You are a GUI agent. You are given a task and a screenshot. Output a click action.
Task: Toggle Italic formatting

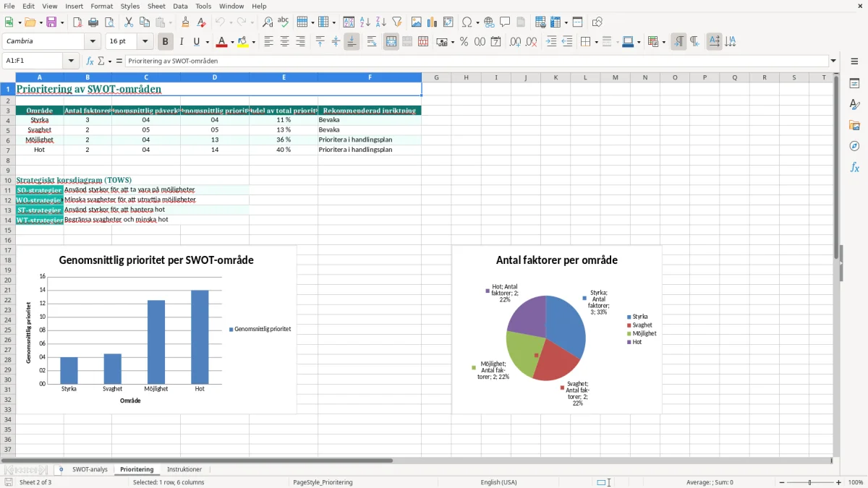[181, 42]
